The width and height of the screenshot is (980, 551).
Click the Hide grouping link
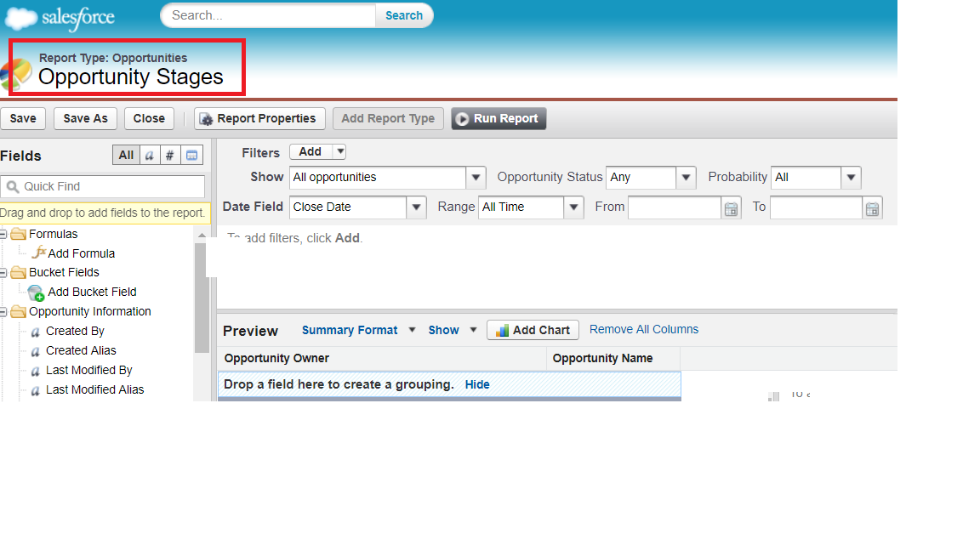coord(477,385)
